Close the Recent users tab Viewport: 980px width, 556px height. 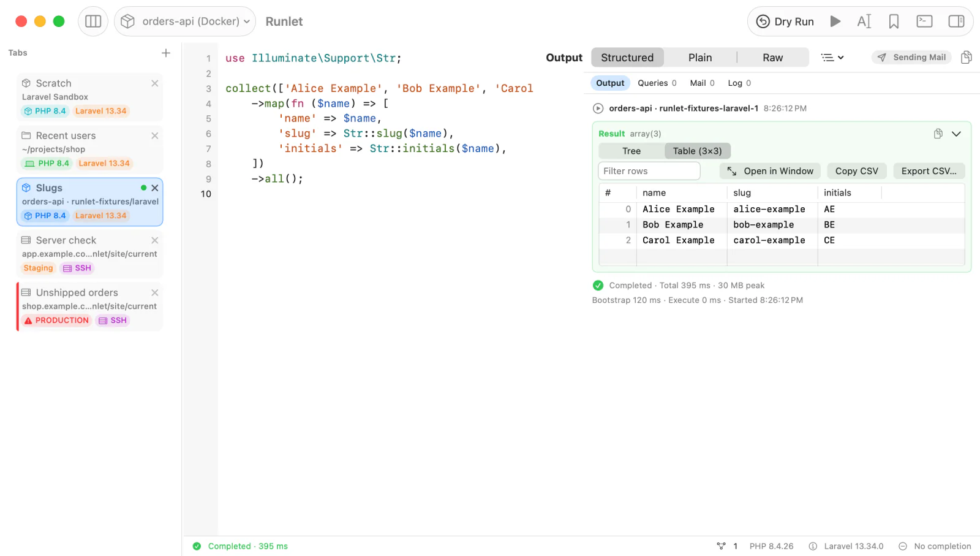click(x=155, y=135)
